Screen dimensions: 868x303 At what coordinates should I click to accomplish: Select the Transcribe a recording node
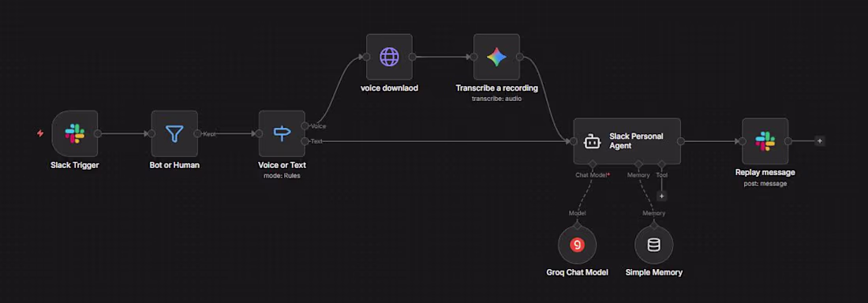[496, 57]
